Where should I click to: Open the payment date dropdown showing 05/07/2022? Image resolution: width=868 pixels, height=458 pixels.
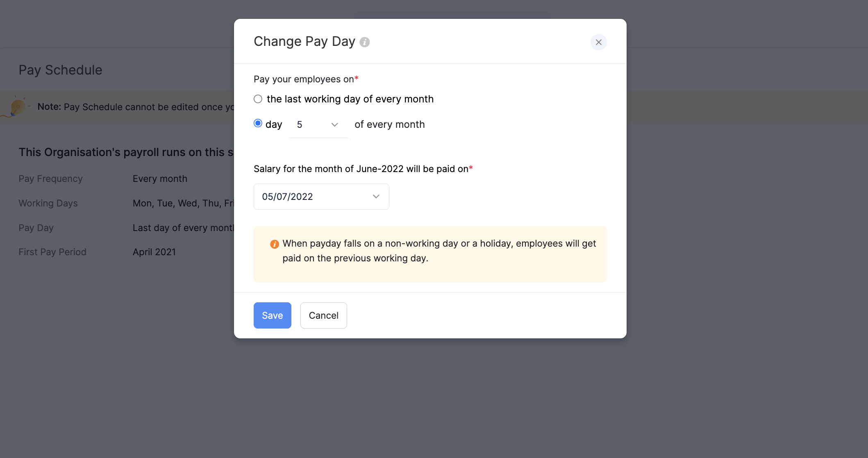[321, 197]
